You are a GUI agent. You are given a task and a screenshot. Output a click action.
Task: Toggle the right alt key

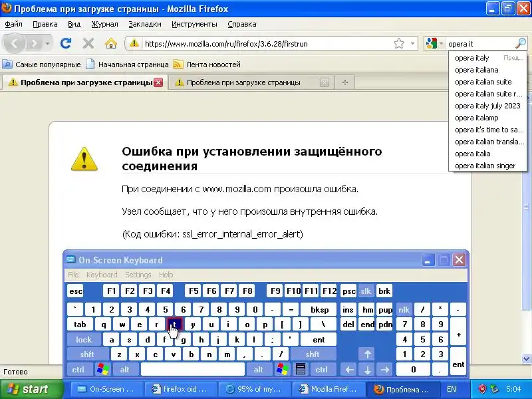pos(259,370)
